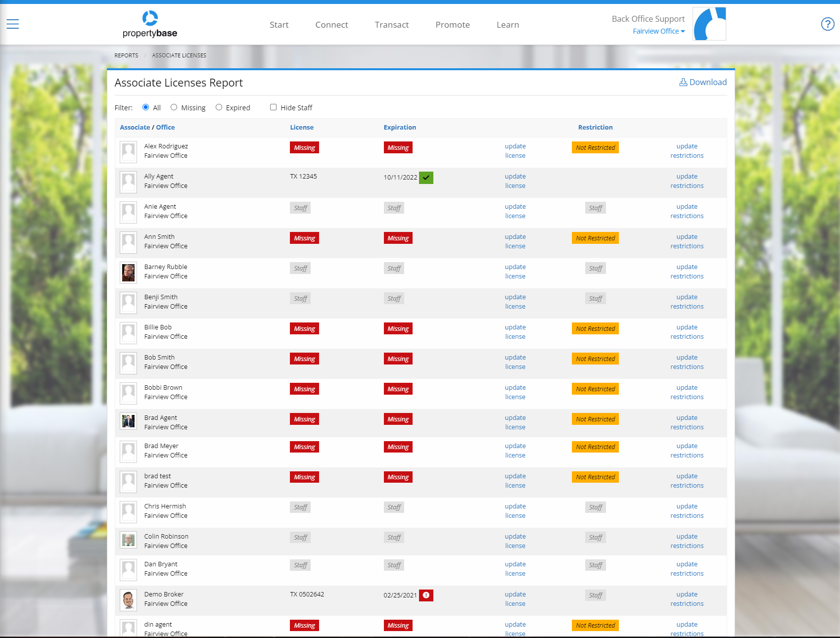
Task: Update license for Alex Rodriguez
Action: click(515, 151)
